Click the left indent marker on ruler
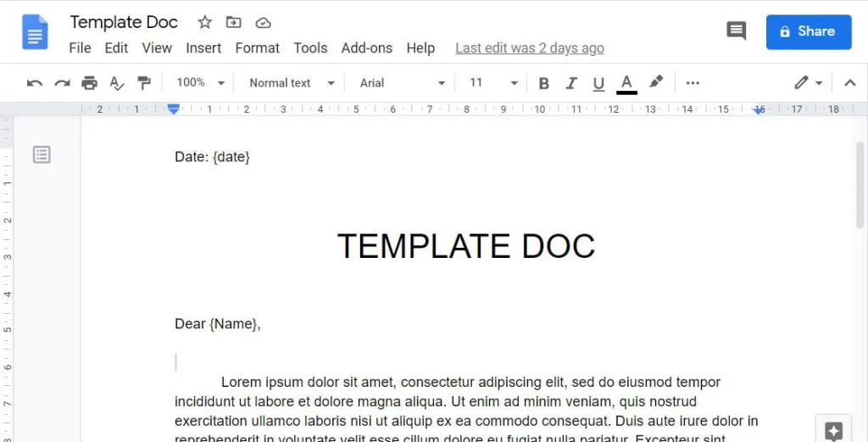This screenshot has height=442, width=868. pyautogui.click(x=174, y=109)
